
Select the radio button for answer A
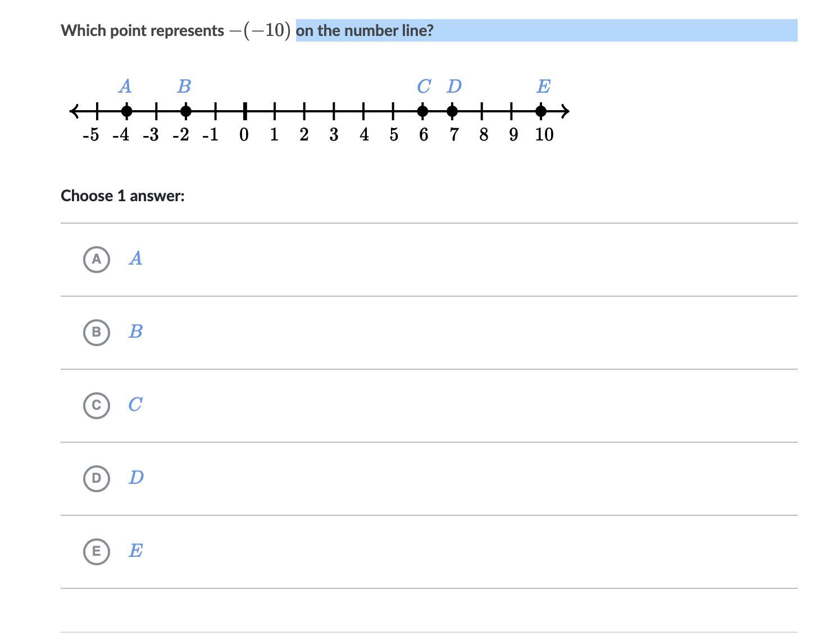pos(96,259)
